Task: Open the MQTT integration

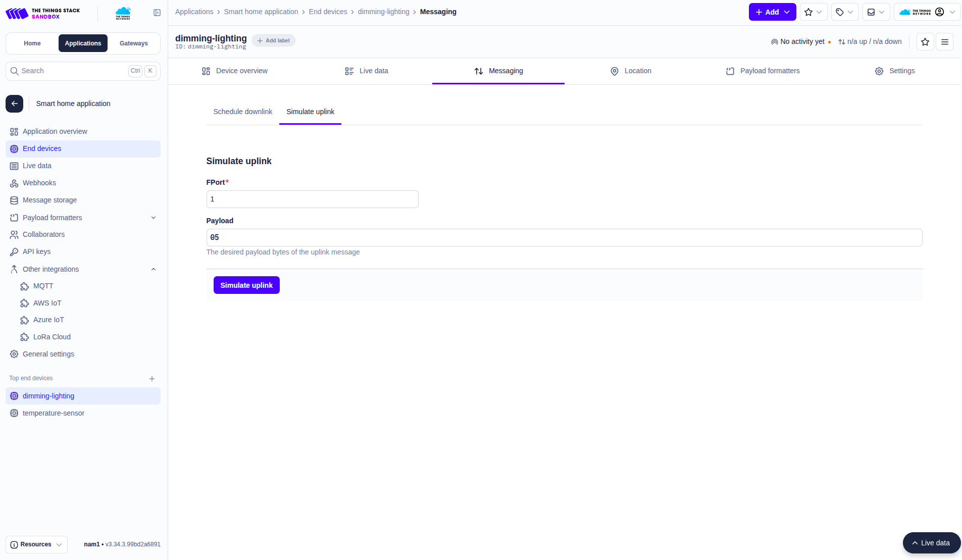Action: 43,286
